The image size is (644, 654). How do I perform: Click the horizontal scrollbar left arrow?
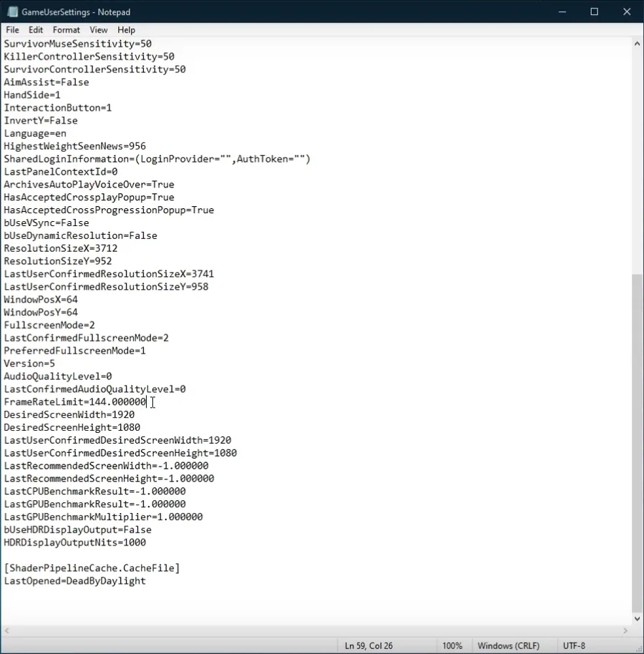pyautogui.click(x=6, y=630)
